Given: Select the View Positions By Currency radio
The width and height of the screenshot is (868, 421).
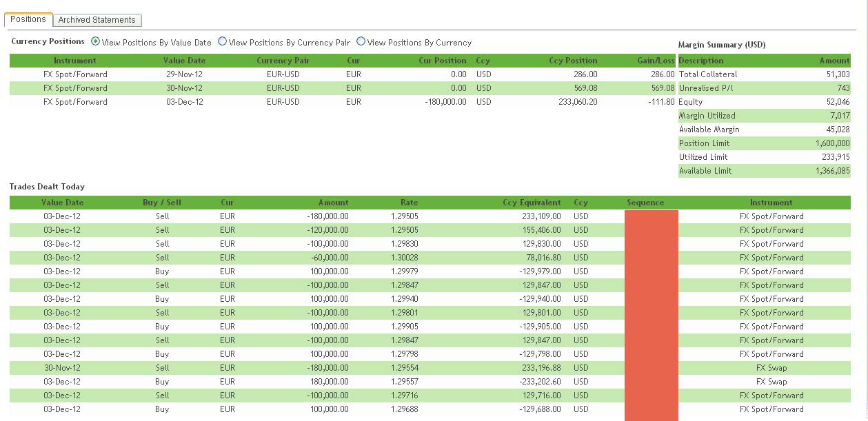Looking at the screenshot, I should (361, 41).
